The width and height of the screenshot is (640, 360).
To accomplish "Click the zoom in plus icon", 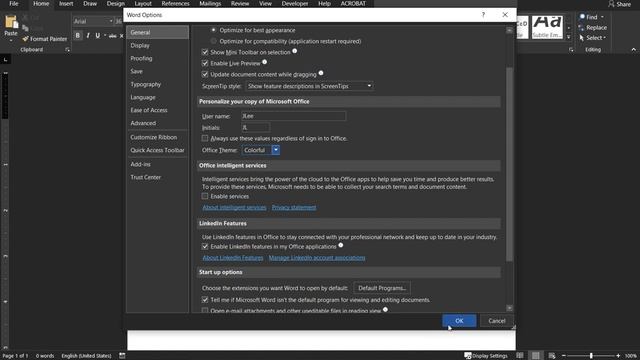I will [618, 356].
